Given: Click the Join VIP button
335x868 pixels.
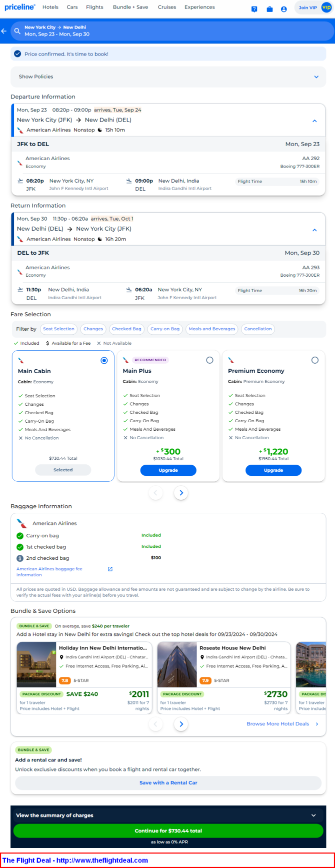Looking at the screenshot, I should pos(307,8).
